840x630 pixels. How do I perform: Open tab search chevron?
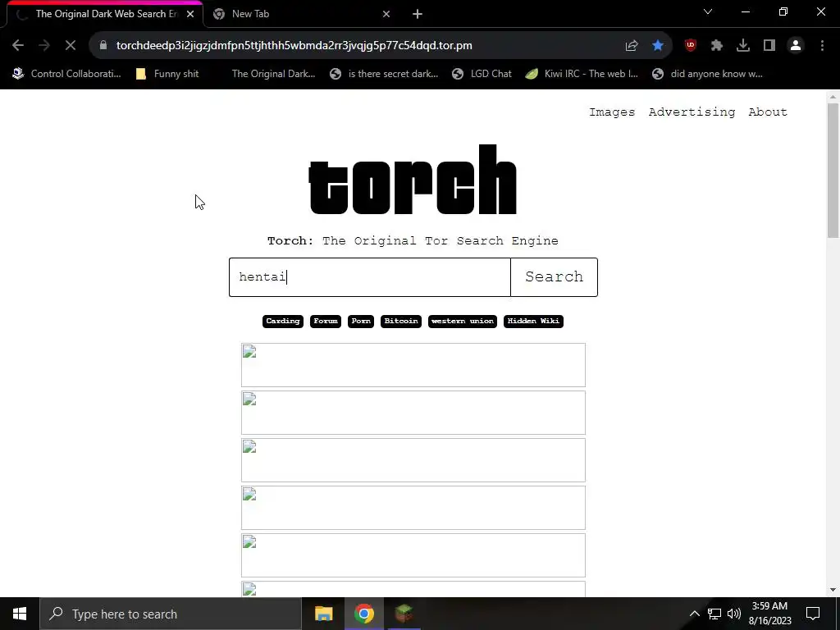tap(708, 11)
